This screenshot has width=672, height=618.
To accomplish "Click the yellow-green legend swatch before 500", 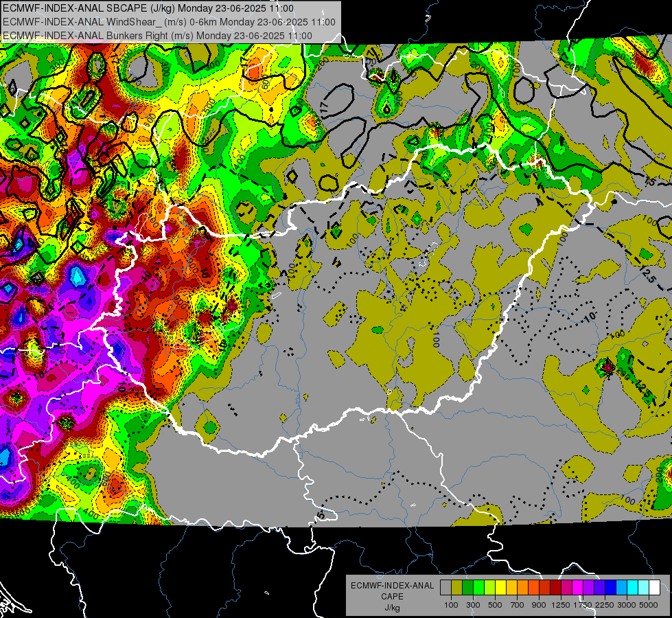I will (x=490, y=587).
